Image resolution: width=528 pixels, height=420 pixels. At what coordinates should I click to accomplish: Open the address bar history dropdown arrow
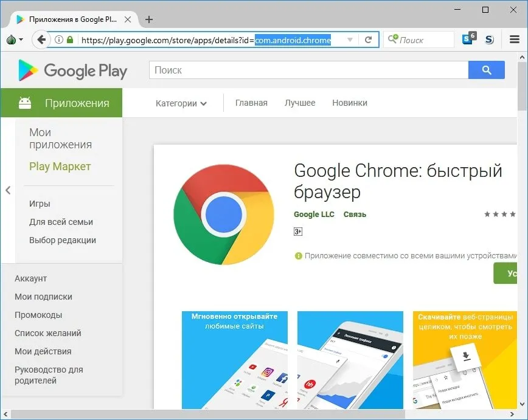point(350,40)
